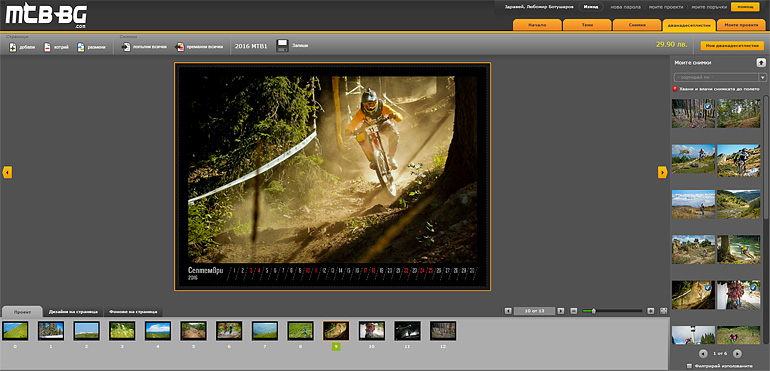Click the zoom out minus icon
The height and width of the screenshot is (371, 770).
tap(574, 311)
